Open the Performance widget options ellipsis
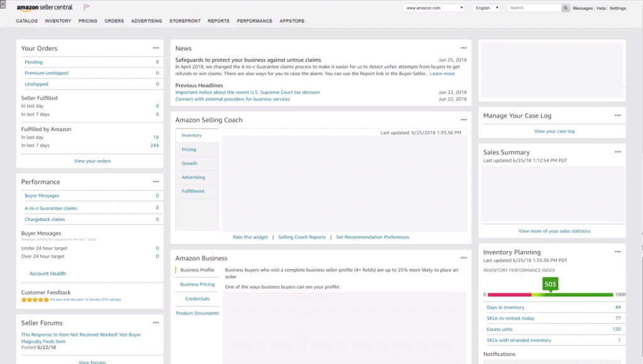The height and width of the screenshot is (364, 643). tap(156, 182)
